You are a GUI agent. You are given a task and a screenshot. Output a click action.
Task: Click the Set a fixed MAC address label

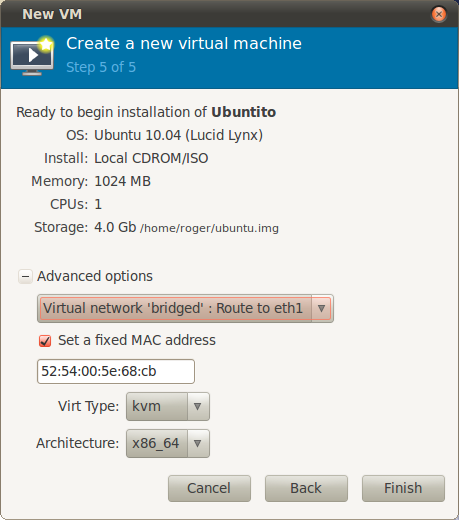[x=137, y=340]
